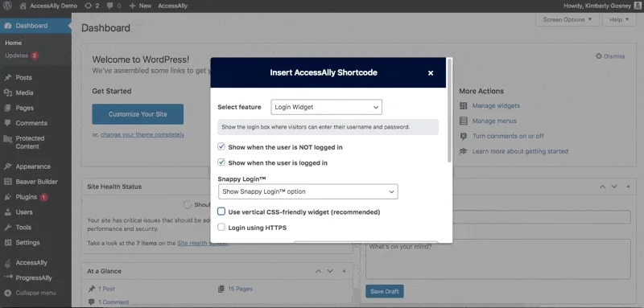Click the AccessAlly icon in sidebar
Viewport: 644px width, 308px height.
click(7, 263)
